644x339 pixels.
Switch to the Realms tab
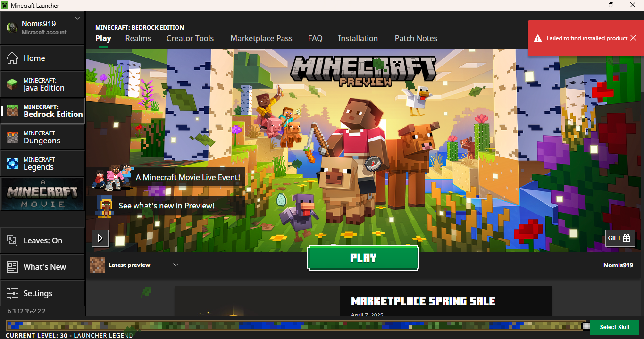tap(138, 38)
